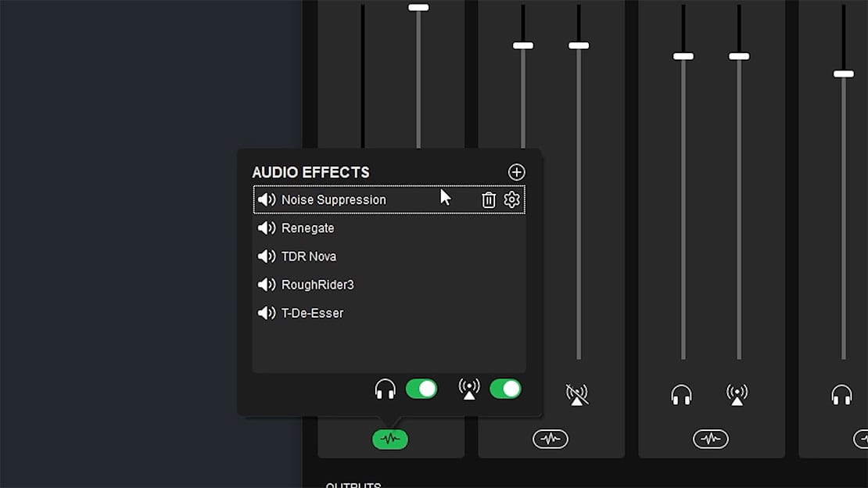The width and height of the screenshot is (868, 488).
Task: Select the RoughRider3 effect row
Action: [389, 284]
